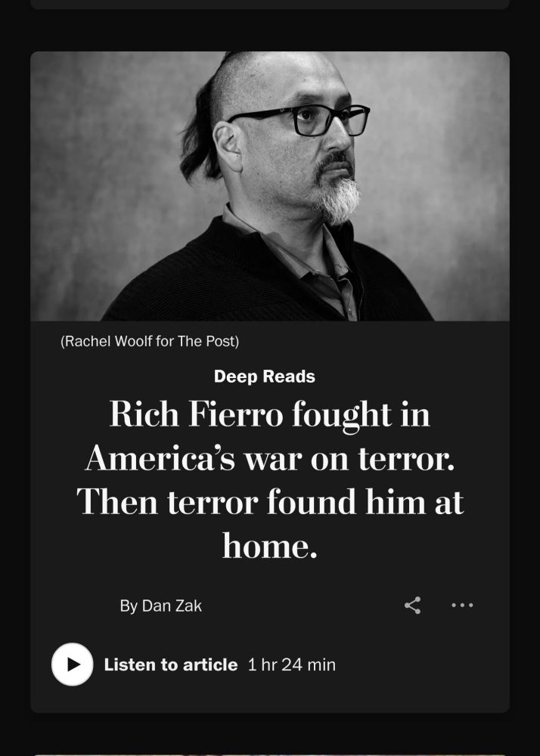Select the previous story card edge at top

269,5
